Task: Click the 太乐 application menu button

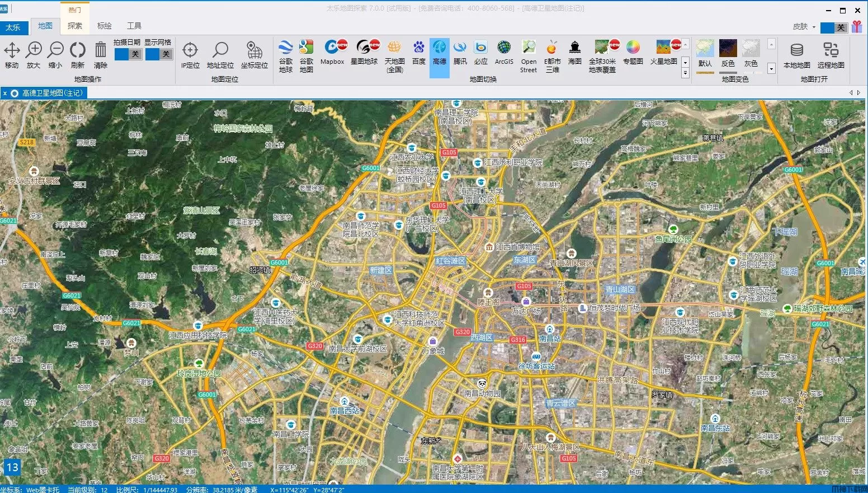Action: pos(13,27)
